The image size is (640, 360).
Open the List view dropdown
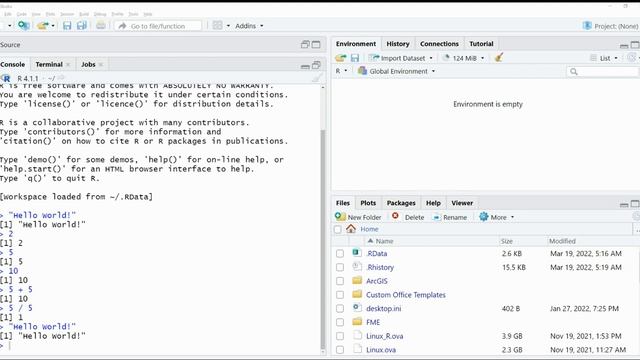click(x=604, y=58)
